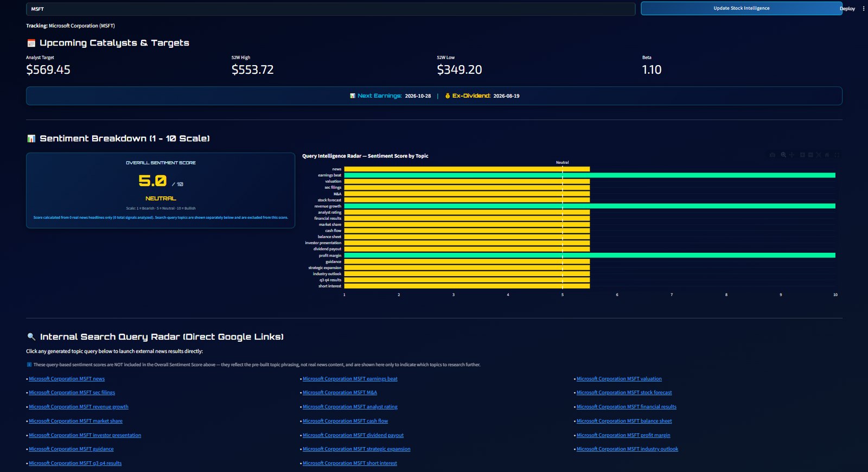Click the chart Autoscale icon
The image size is (868, 472).
tap(819, 155)
